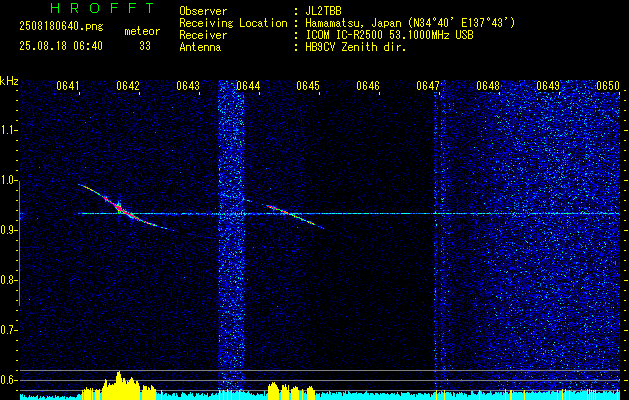The width and height of the screenshot is (629, 400).
Task: Click the 0641 time marker
Action: [67, 85]
